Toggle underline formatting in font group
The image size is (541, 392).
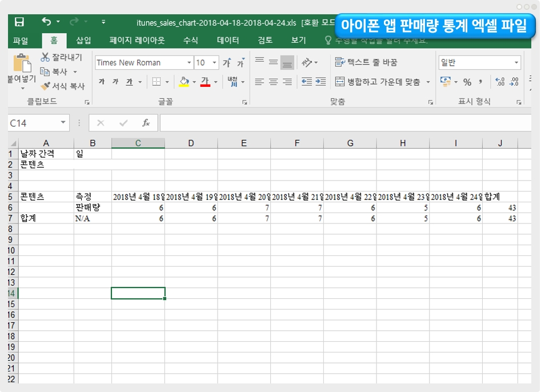click(129, 82)
